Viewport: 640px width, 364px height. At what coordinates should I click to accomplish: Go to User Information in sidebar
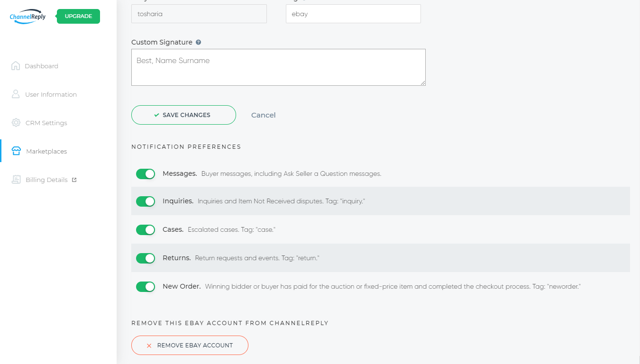(51, 94)
